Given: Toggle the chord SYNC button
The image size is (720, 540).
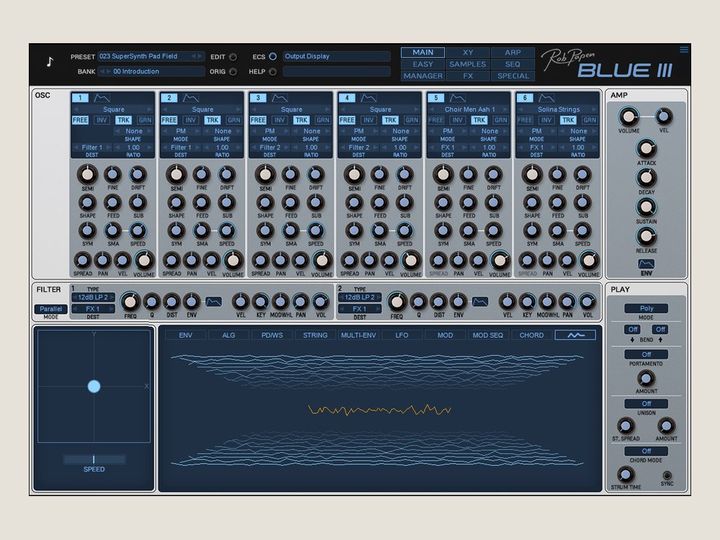Looking at the screenshot, I should tap(667, 475).
